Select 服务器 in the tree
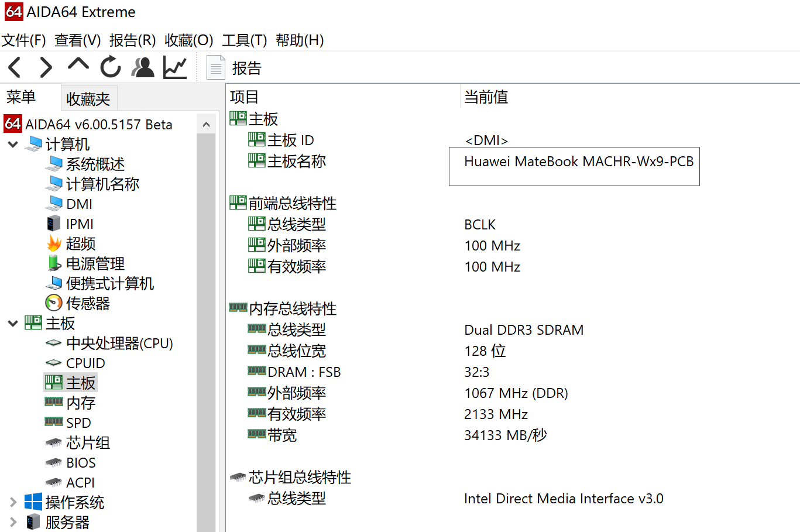This screenshot has height=532, width=800. click(x=57, y=522)
